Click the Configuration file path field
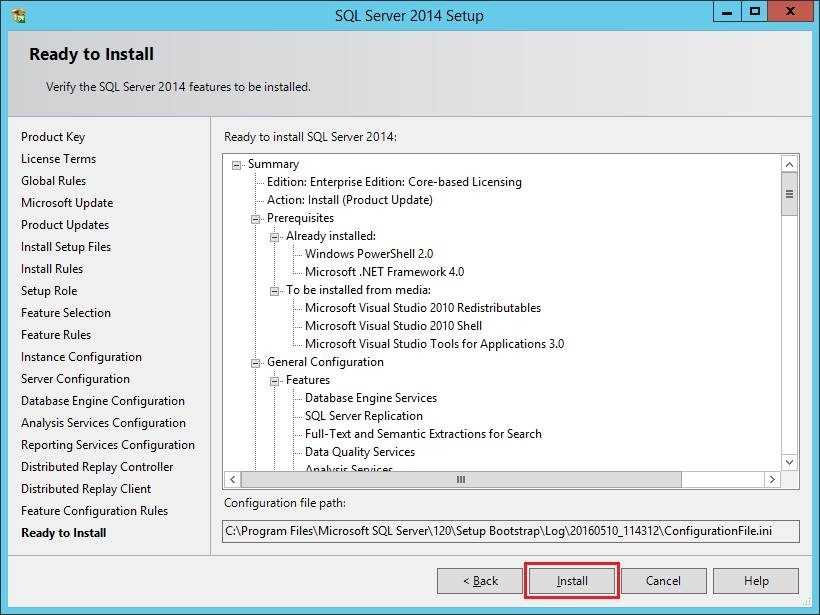Screen dimensions: 820x615 pyautogui.click(x=511, y=531)
